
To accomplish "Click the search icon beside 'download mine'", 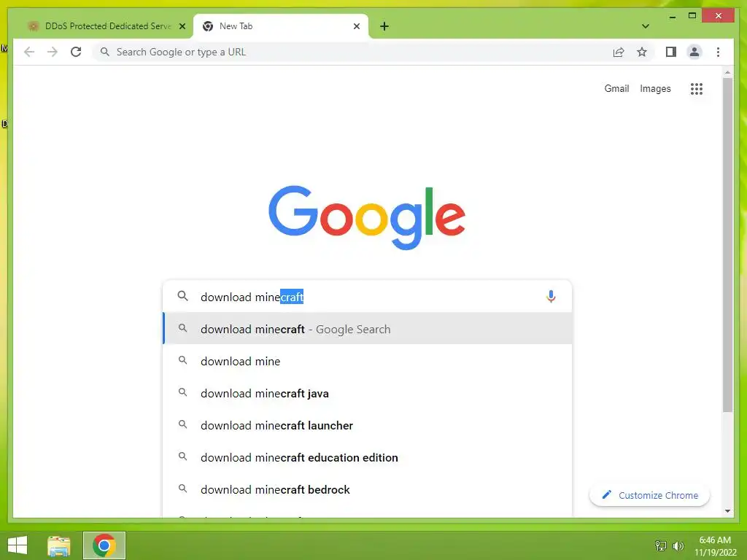I will coord(182,360).
